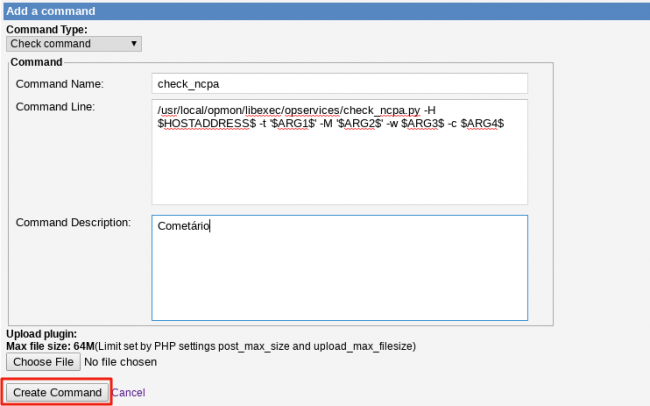This screenshot has width=650, height=406.
Task: Follow the Cancel link
Action: click(128, 392)
